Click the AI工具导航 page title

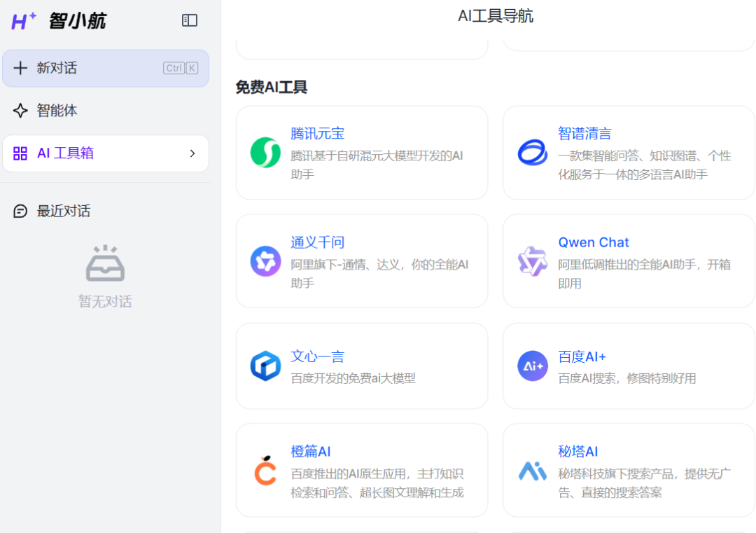point(495,16)
